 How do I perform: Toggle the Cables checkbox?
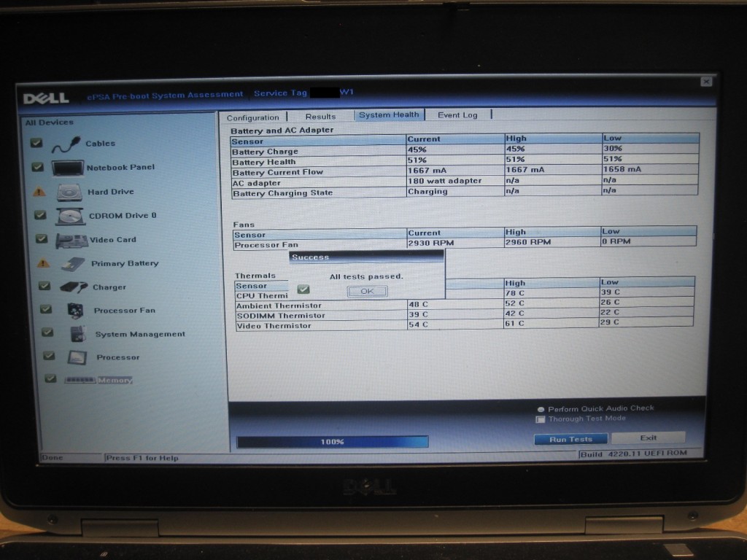point(36,143)
